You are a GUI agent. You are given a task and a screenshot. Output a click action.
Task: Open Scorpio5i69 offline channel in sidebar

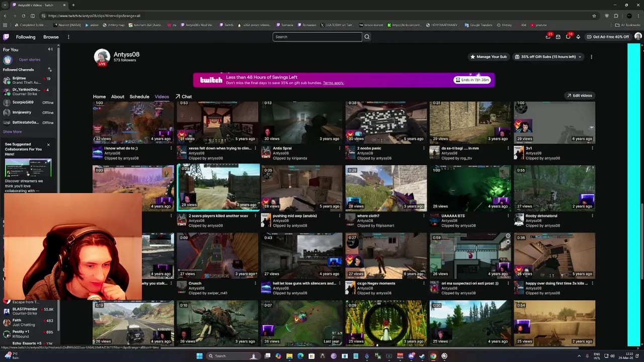click(28, 103)
